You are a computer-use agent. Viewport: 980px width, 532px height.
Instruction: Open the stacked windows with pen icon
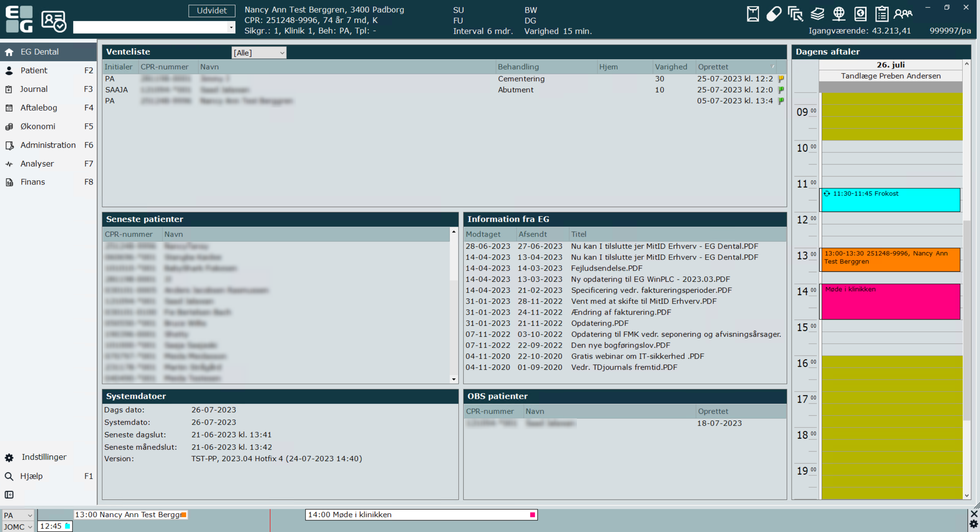pyautogui.click(x=795, y=14)
